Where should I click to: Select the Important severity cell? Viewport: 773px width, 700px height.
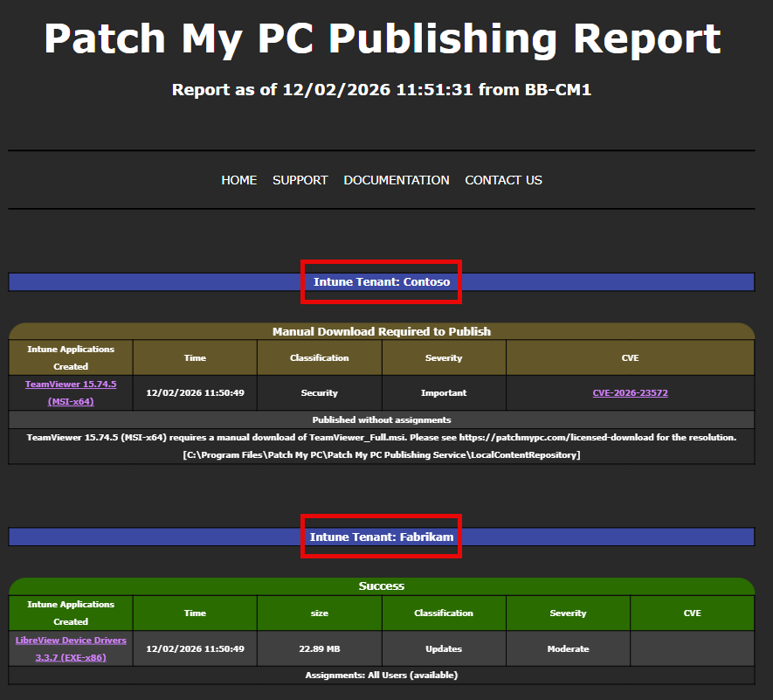(x=444, y=392)
